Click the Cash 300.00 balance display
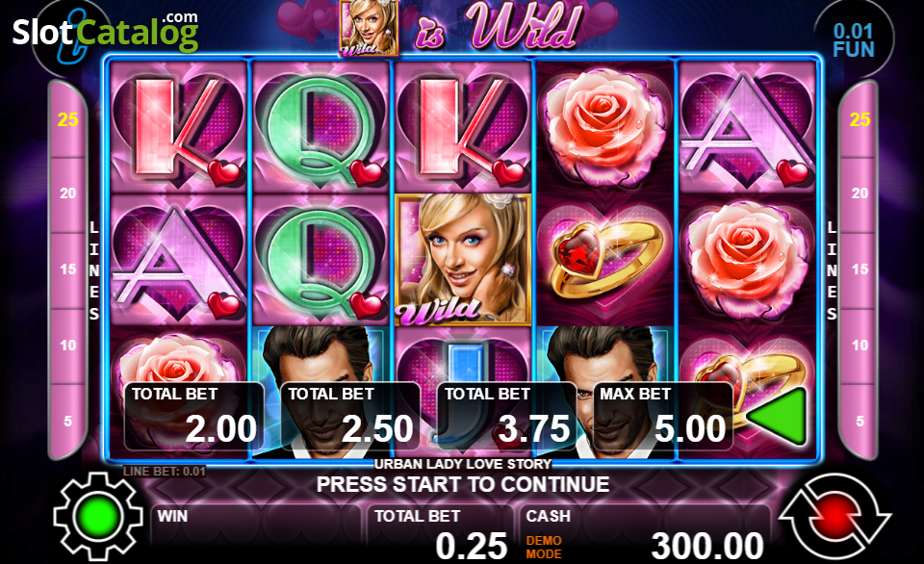924x564 pixels. (x=645, y=533)
